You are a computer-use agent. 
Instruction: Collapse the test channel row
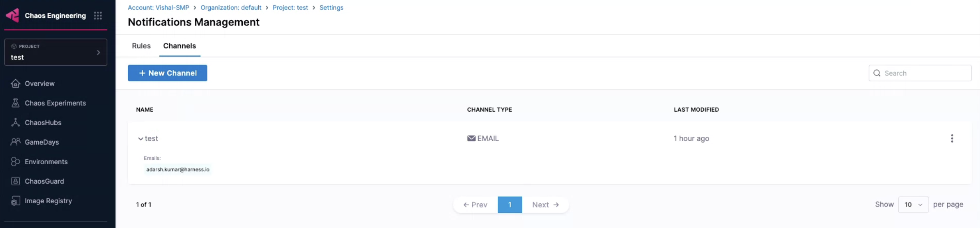click(x=141, y=139)
